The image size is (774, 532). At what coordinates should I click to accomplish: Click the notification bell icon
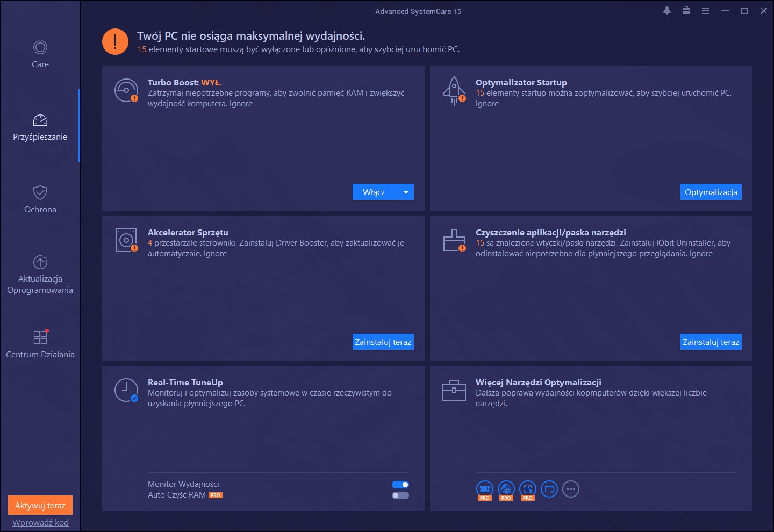pos(667,11)
